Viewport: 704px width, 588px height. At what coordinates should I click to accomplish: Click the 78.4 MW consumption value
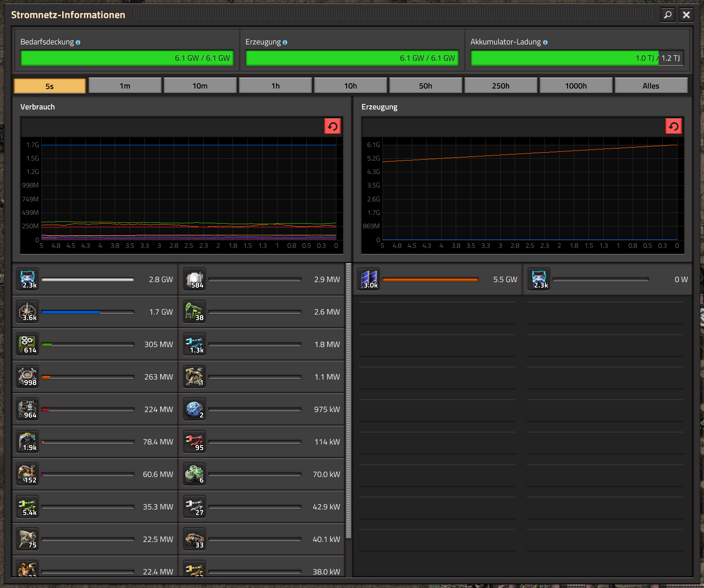158,442
